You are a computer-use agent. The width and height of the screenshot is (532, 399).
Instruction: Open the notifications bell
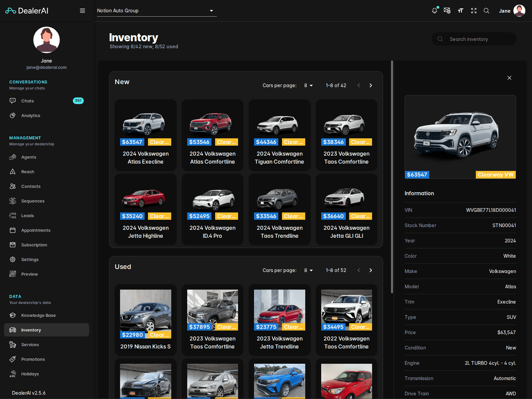(x=434, y=10)
